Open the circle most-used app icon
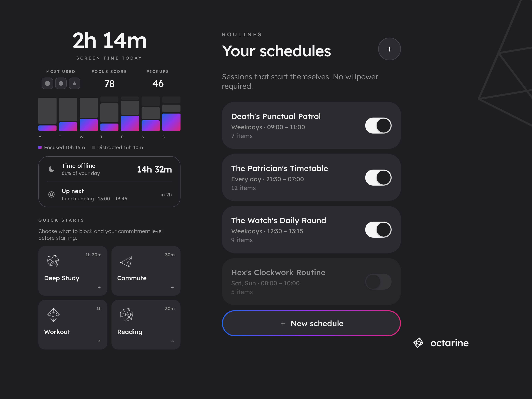This screenshot has height=399, width=532. point(61,83)
